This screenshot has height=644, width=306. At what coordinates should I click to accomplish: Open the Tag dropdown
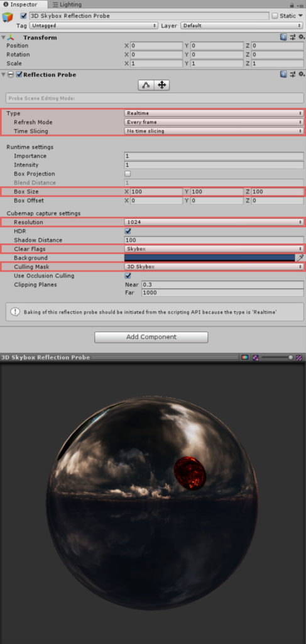94,25
